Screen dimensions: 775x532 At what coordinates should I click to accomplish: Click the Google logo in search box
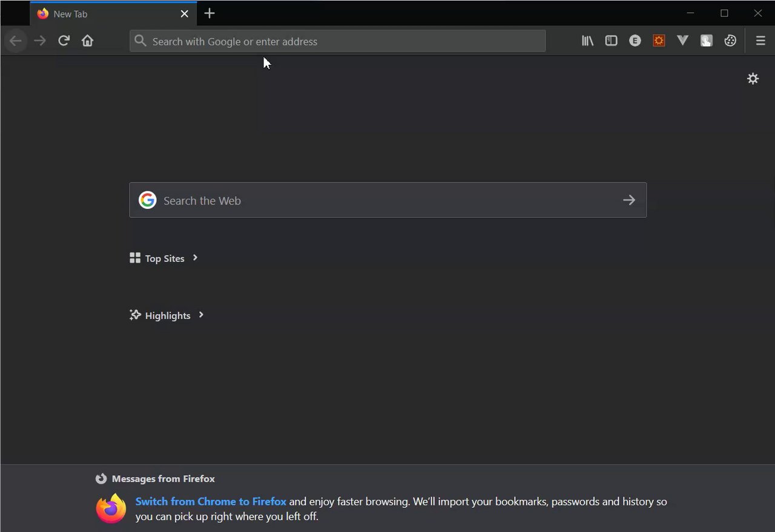coord(148,200)
